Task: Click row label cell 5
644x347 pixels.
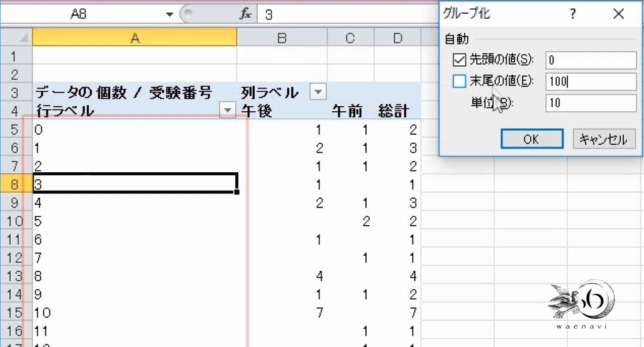Action: 135,221
